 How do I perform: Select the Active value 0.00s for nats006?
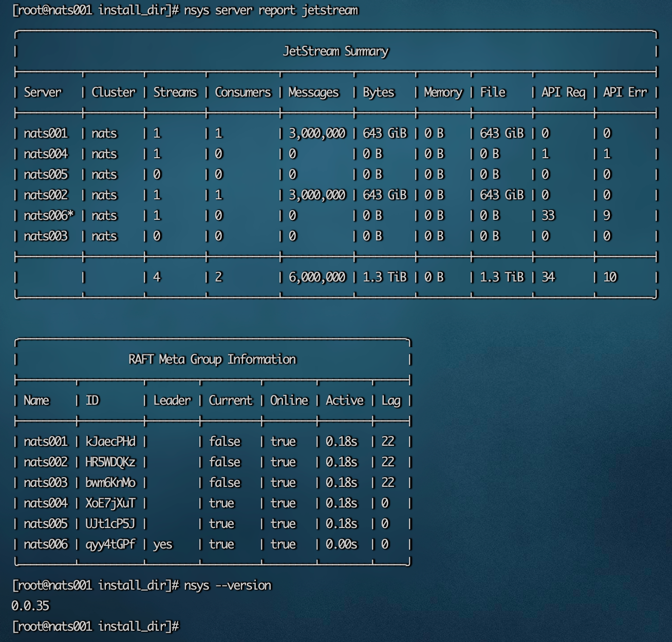341,544
